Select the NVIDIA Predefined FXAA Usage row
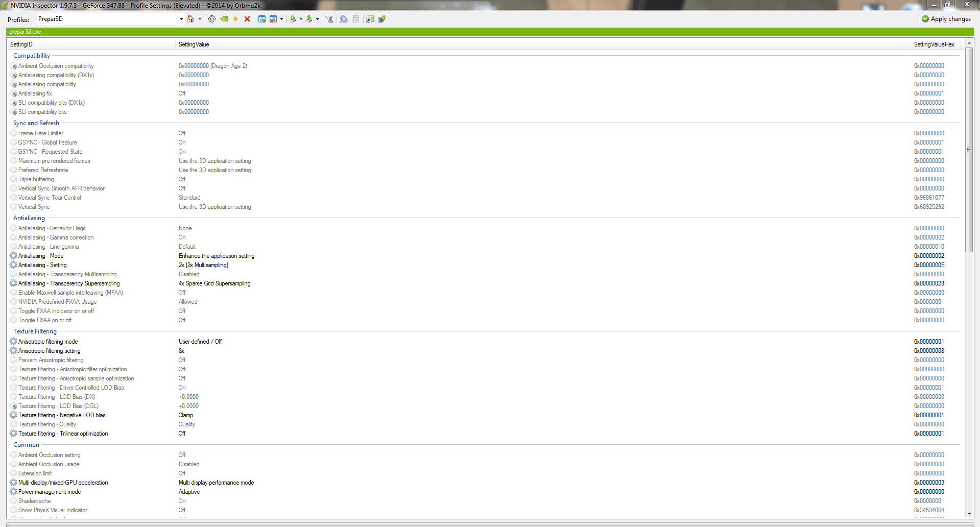 [483, 302]
